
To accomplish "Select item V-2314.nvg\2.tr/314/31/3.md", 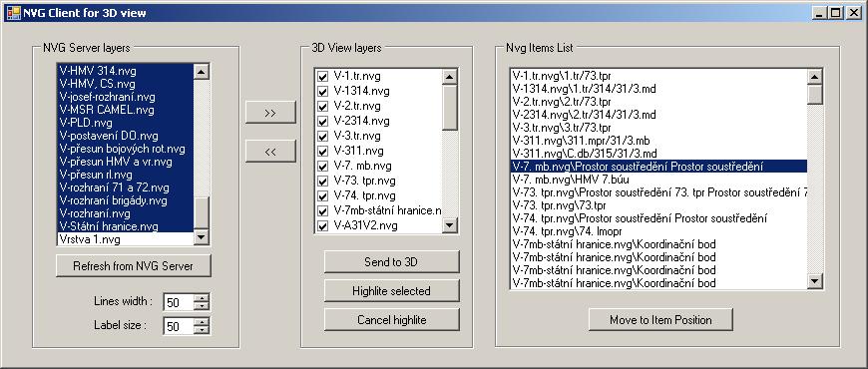I will tap(658, 115).
